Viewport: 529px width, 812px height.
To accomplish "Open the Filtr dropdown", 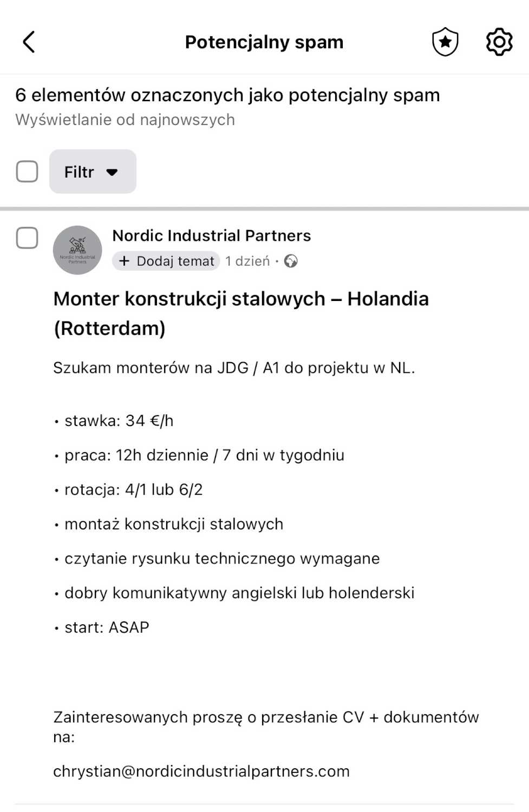I will (93, 172).
